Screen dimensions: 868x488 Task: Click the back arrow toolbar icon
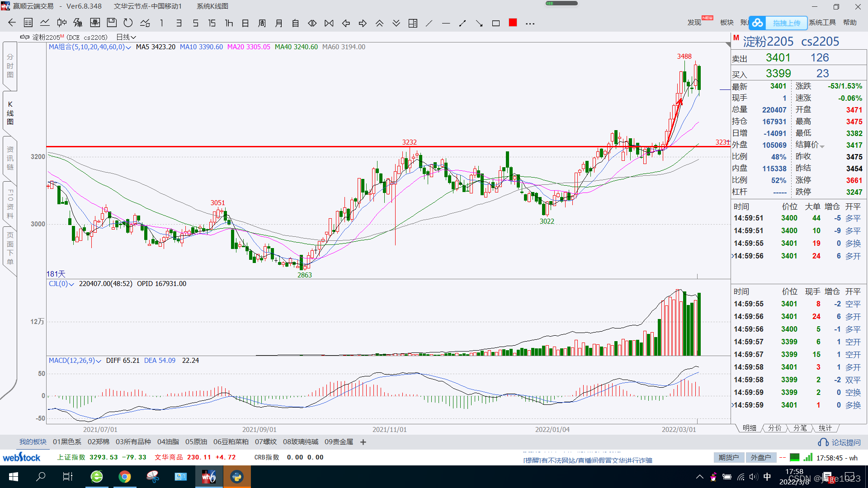pos(12,23)
